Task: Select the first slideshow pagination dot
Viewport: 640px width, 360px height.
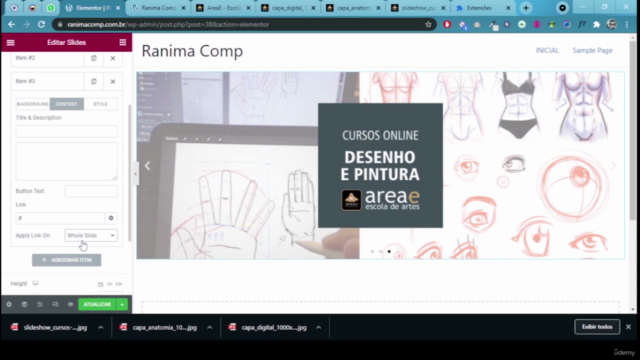Action: pyautogui.click(x=372, y=251)
